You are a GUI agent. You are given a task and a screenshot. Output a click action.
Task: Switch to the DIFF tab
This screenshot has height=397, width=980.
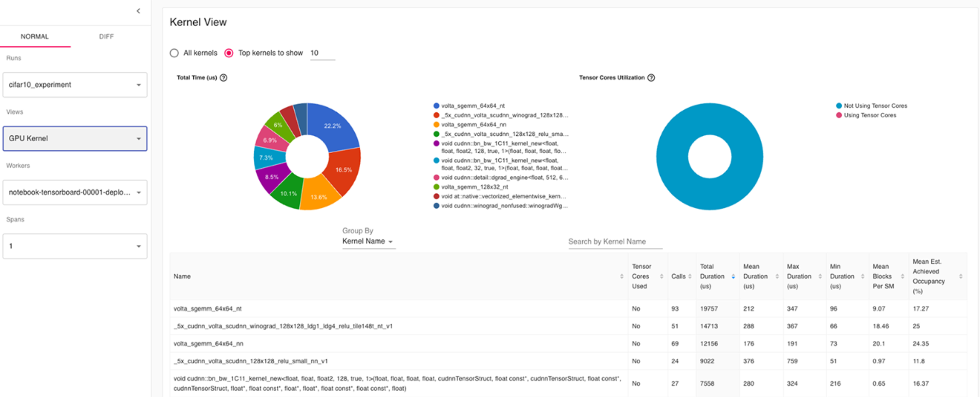pos(106,36)
